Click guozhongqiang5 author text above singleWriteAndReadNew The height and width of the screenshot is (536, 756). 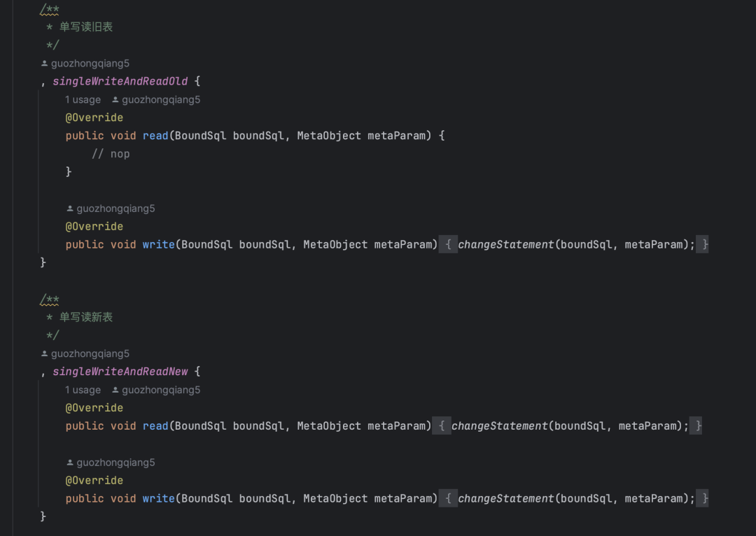pyautogui.click(x=90, y=353)
